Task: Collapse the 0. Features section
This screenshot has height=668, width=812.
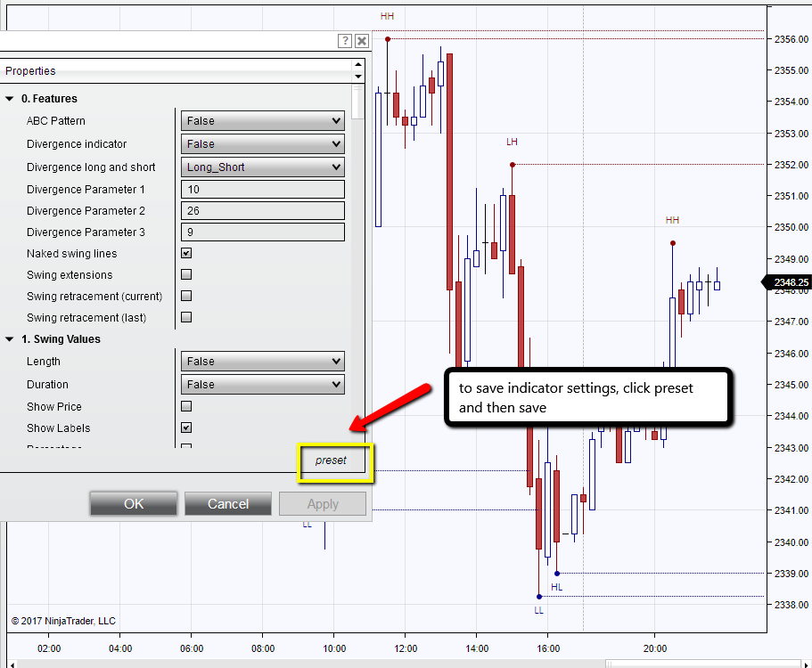Action: [x=9, y=98]
